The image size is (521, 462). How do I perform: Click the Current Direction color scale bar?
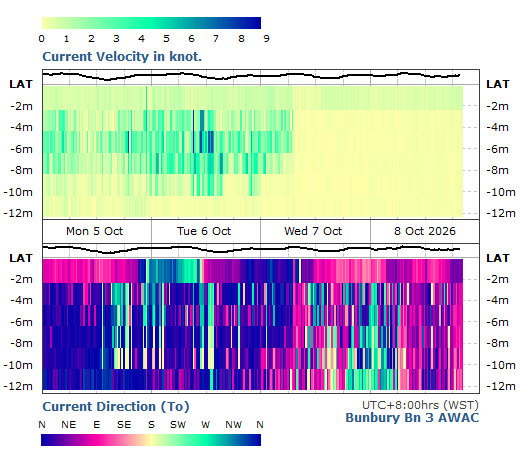[x=151, y=440]
